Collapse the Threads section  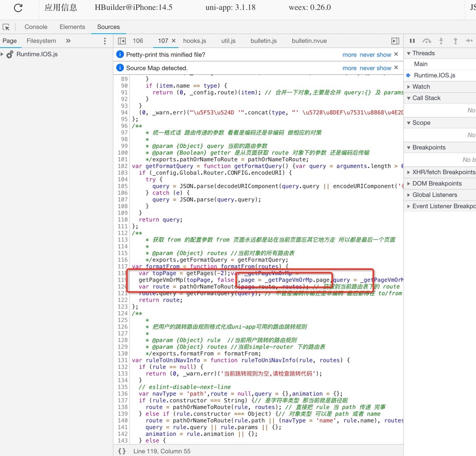[423, 53]
